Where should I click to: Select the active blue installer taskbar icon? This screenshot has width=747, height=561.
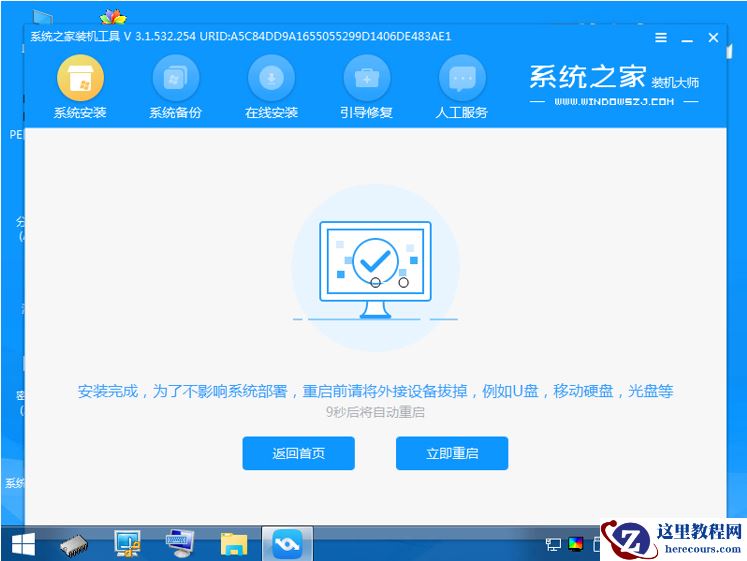pyautogui.click(x=287, y=544)
